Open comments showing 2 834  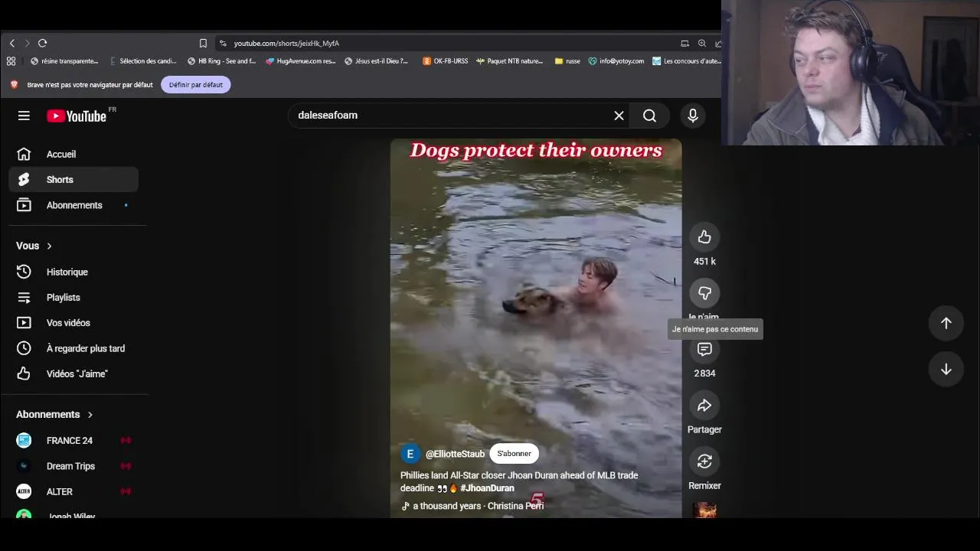[x=704, y=350]
